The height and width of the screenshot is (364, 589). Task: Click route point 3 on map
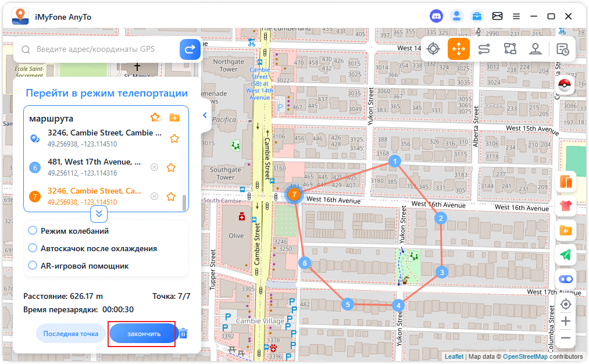click(442, 272)
